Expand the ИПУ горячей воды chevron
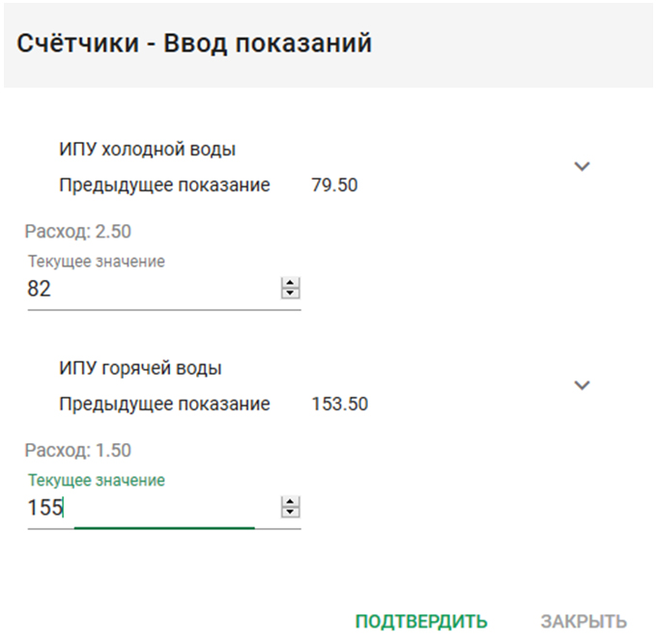 coord(582,384)
